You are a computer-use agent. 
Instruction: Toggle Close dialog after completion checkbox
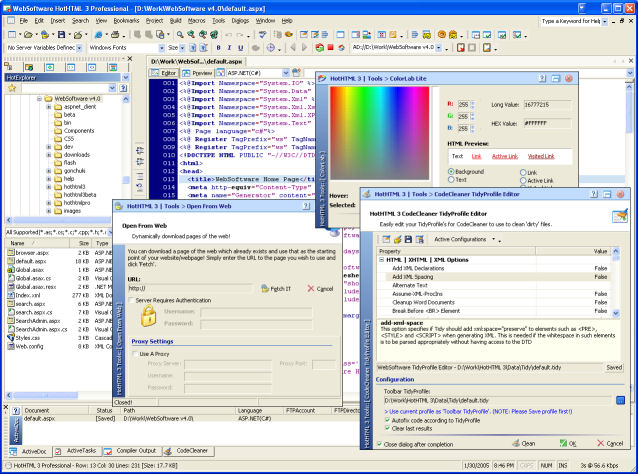point(379,444)
